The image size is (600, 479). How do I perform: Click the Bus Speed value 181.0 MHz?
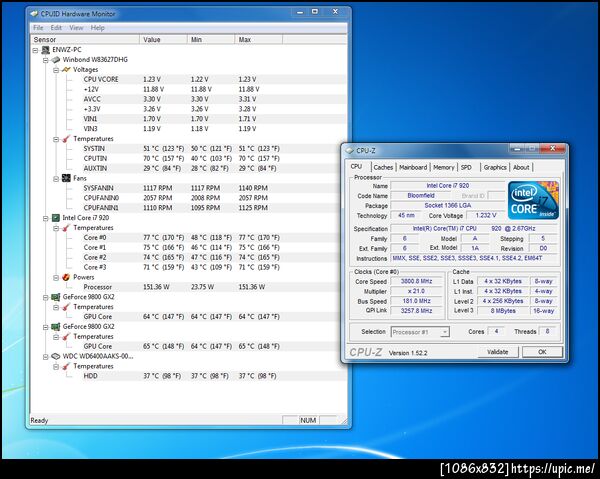pos(416,301)
